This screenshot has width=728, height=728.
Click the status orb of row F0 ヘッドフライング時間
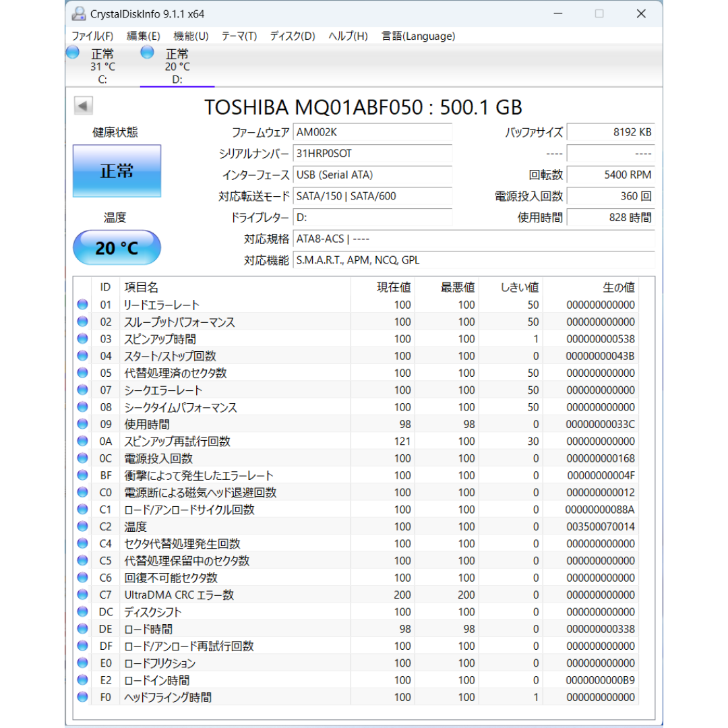83,697
